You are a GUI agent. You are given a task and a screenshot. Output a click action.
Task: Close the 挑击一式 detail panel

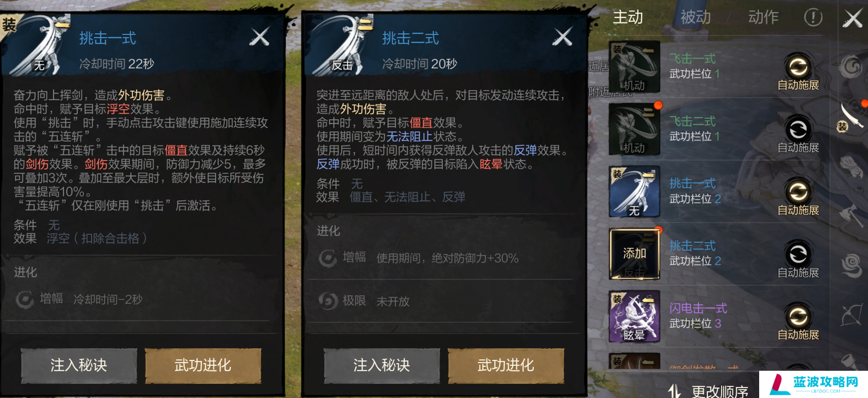[260, 37]
